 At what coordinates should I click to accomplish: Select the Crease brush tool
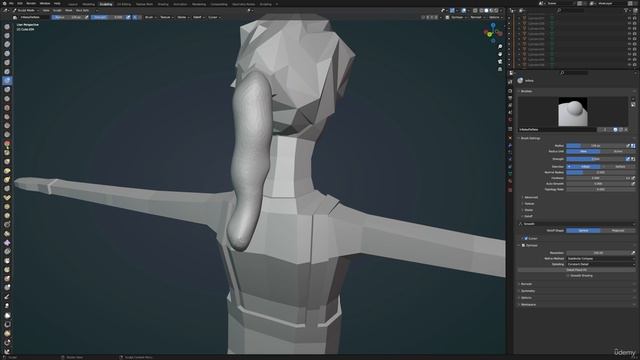7,98
